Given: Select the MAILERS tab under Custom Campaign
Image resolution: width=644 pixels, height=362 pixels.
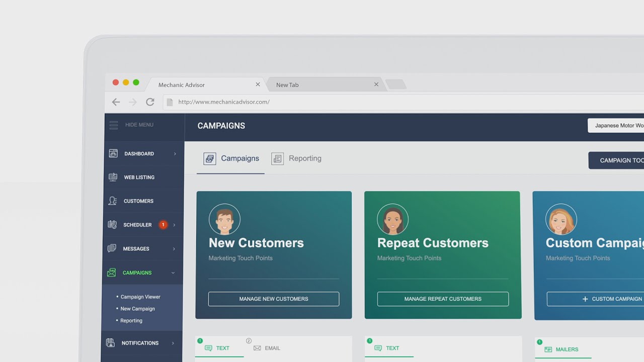Looking at the screenshot, I should [562, 349].
